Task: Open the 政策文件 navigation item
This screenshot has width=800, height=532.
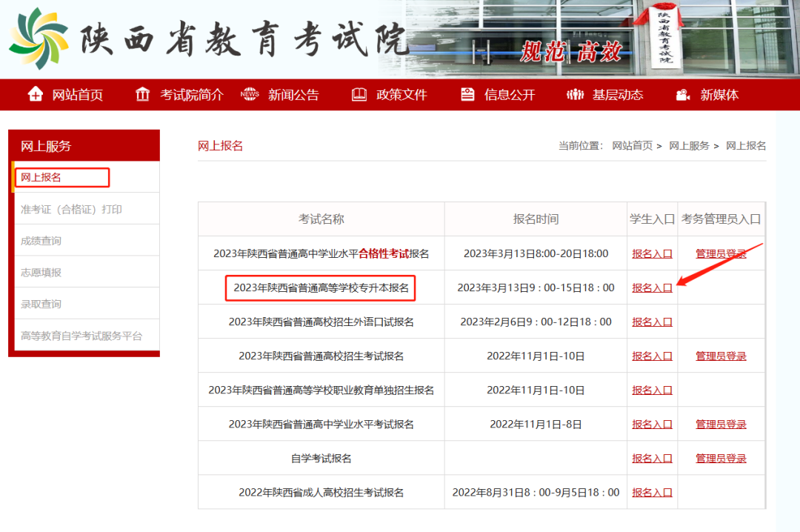Action: [401, 94]
